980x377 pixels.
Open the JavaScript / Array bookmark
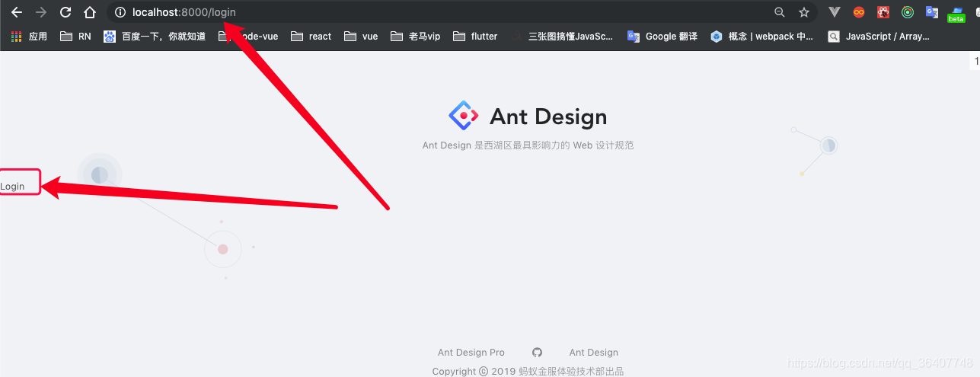point(879,36)
